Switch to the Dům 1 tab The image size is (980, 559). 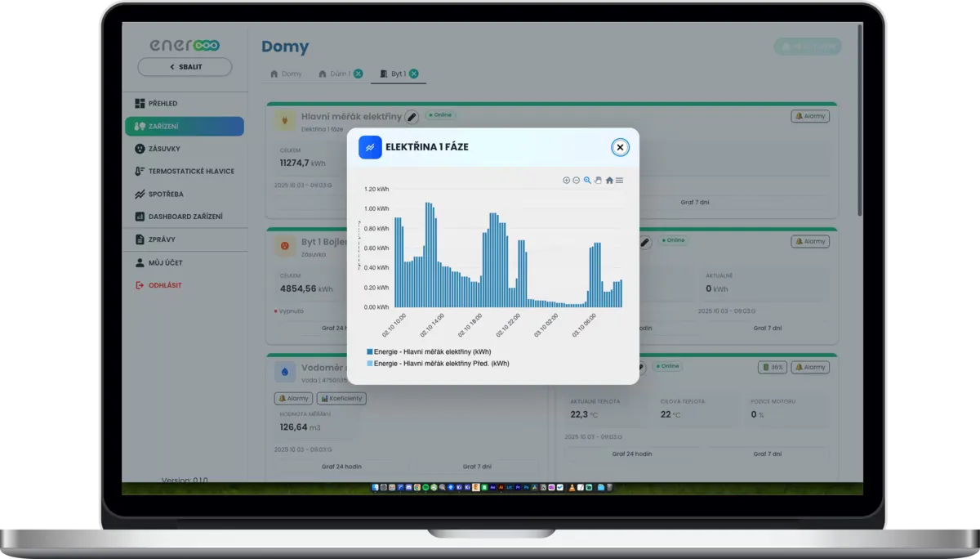click(x=334, y=74)
